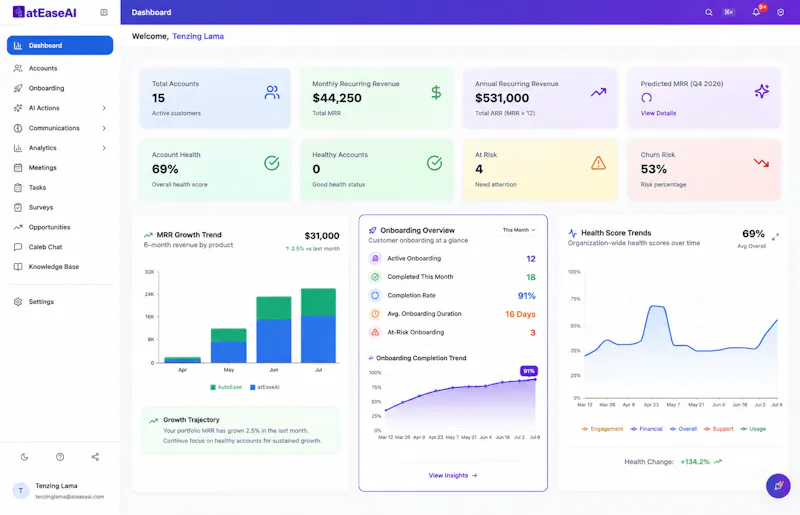Image resolution: width=800 pixels, height=515 pixels.
Task: Click the Completion Rate circle icon
Action: (375, 295)
